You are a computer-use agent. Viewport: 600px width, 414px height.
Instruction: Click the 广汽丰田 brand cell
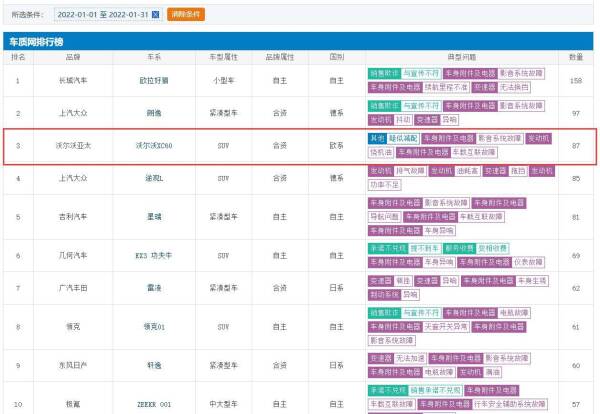(x=73, y=288)
